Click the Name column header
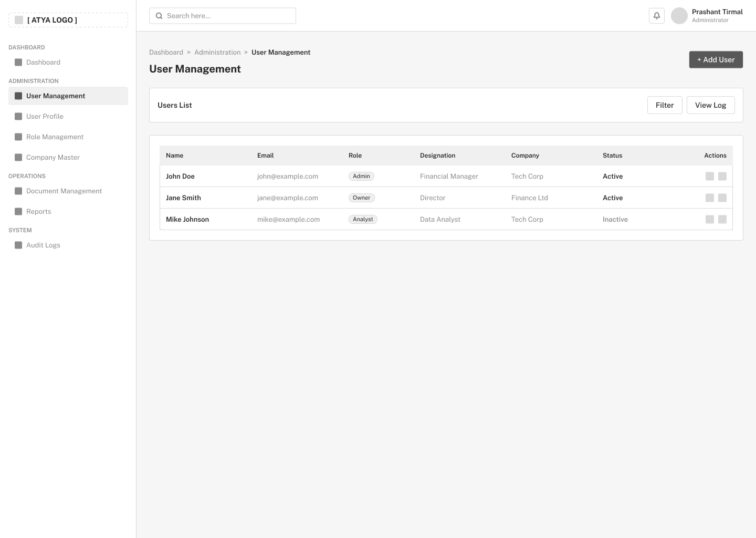Screen dimensions: 756x538 (x=175, y=156)
